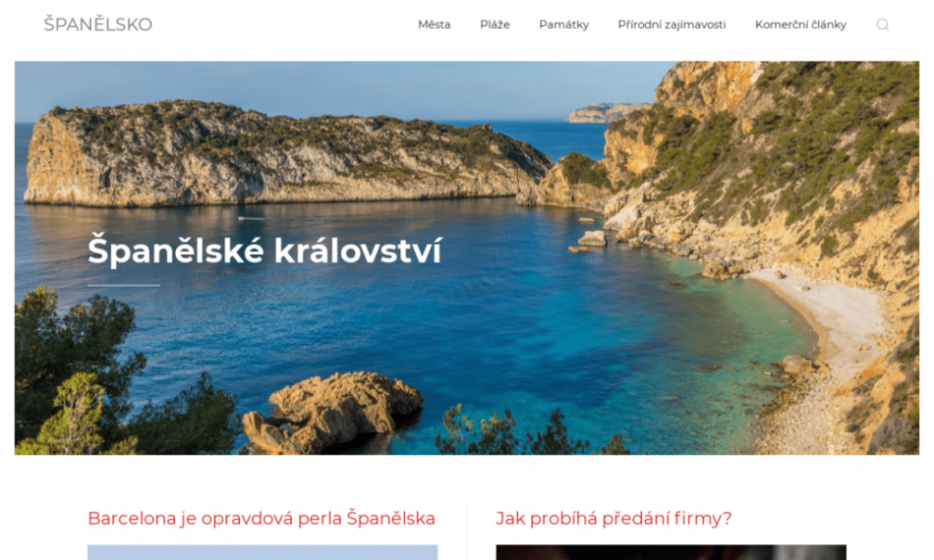Click the Španělské království hero heading
934x560 pixels.
[264, 251]
